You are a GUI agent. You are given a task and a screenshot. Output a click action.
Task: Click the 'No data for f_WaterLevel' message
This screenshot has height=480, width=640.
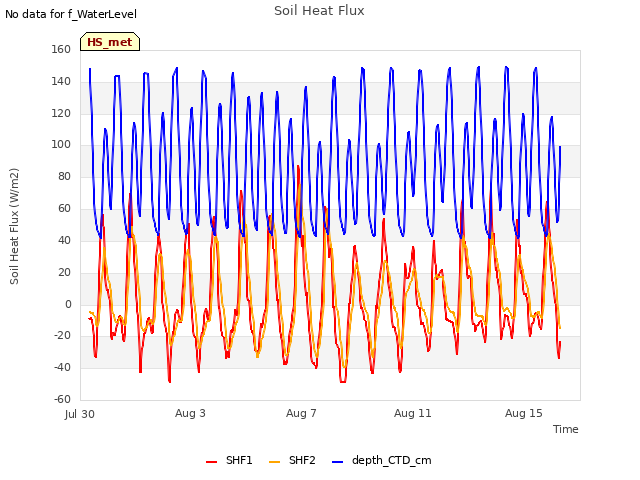pos(71,14)
